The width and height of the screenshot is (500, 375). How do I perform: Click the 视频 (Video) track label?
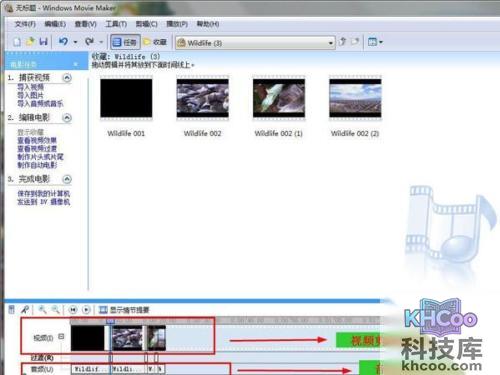[x=43, y=338]
